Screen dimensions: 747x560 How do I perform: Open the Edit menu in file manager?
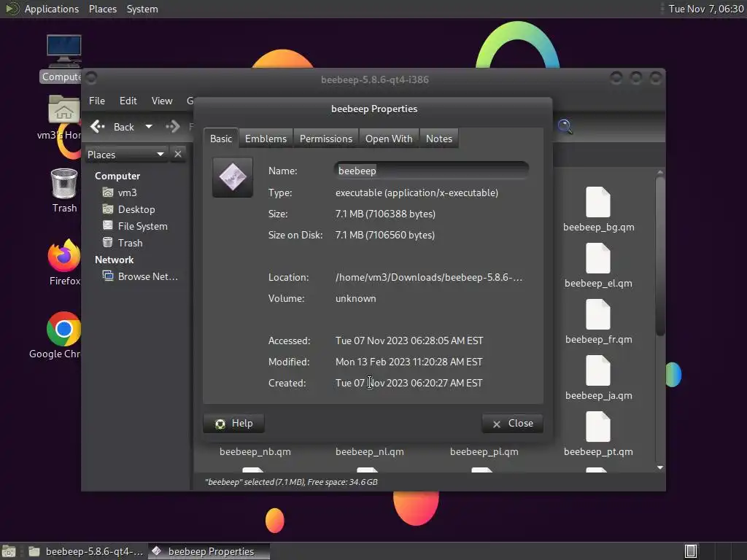click(x=128, y=101)
